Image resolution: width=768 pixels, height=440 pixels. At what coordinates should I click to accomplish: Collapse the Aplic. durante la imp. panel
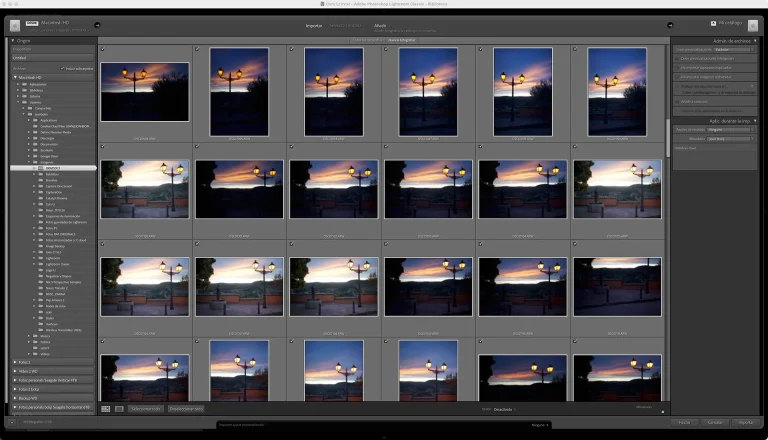755,121
